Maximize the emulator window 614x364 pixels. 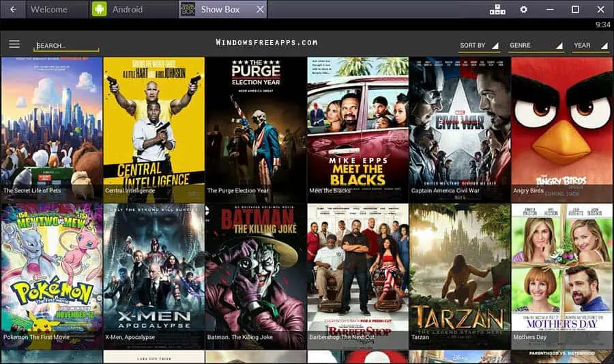coord(575,9)
